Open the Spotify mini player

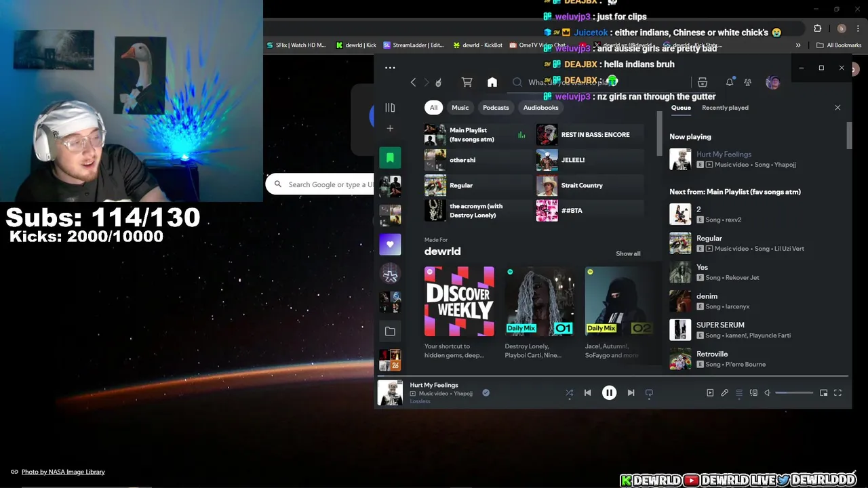coord(823,392)
